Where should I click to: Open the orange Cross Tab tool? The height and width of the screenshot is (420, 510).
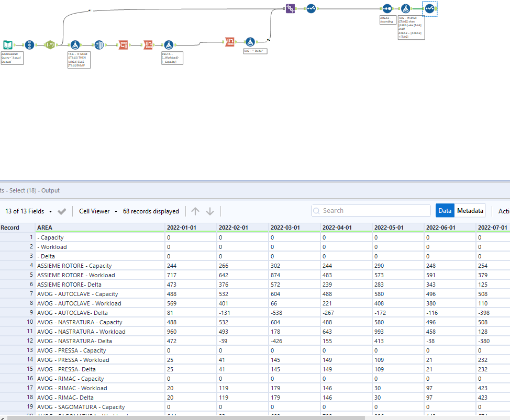click(x=123, y=44)
